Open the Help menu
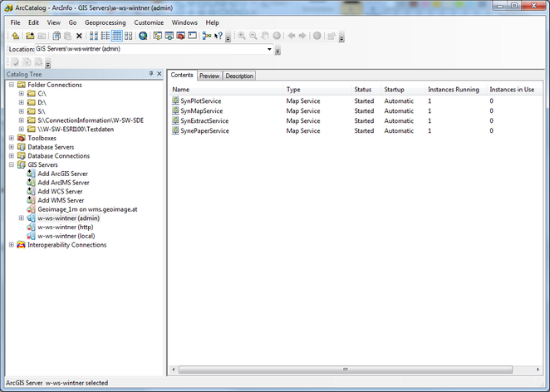Image resolution: width=550 pixels, height=392 pixels. (x=212, y=22)
